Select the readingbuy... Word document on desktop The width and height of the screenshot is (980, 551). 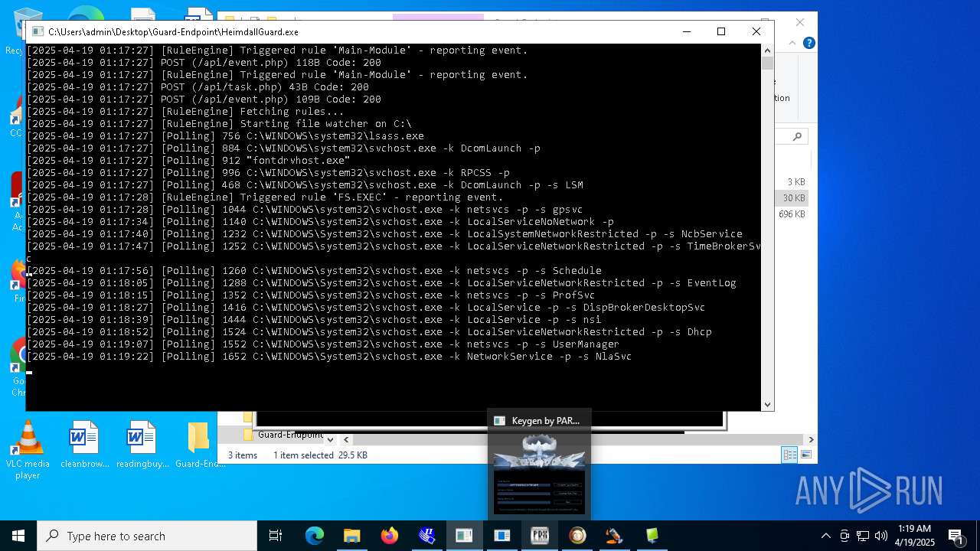pyautogui.click(x=142, y=445)
